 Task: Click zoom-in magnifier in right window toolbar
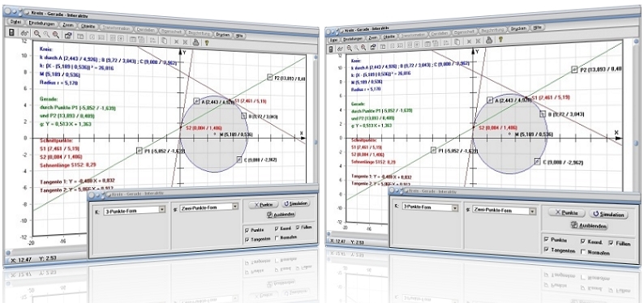point(349,48)
